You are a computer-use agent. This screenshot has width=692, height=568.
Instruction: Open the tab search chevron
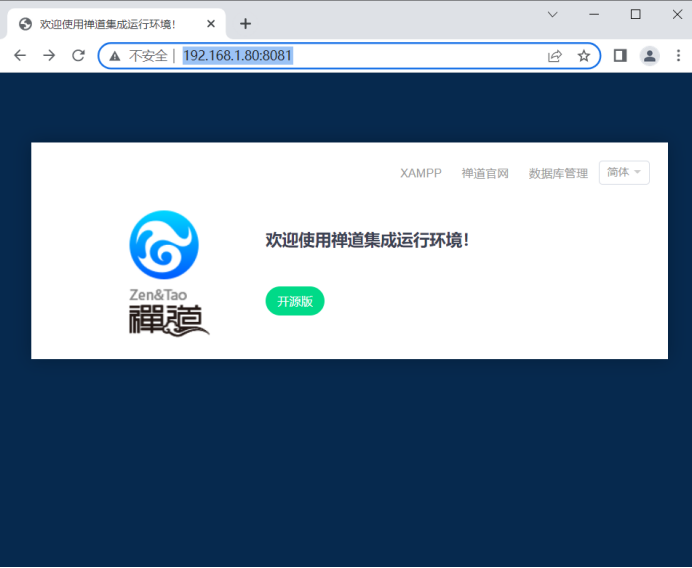[553, 15]
